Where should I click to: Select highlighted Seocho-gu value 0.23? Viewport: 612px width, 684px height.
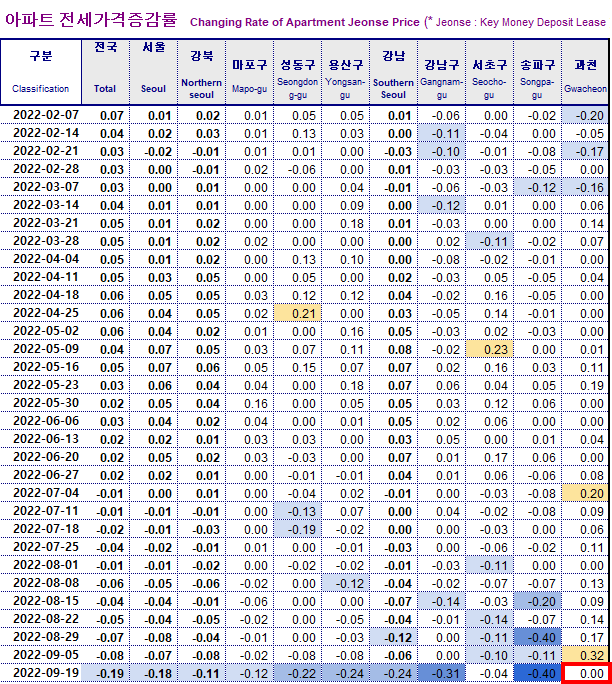489,349
